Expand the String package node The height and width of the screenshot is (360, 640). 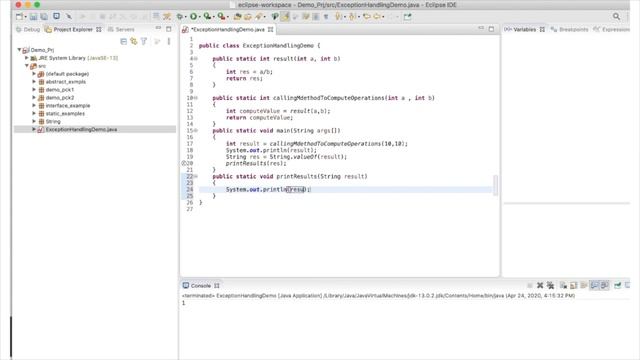tap(34, 121)
